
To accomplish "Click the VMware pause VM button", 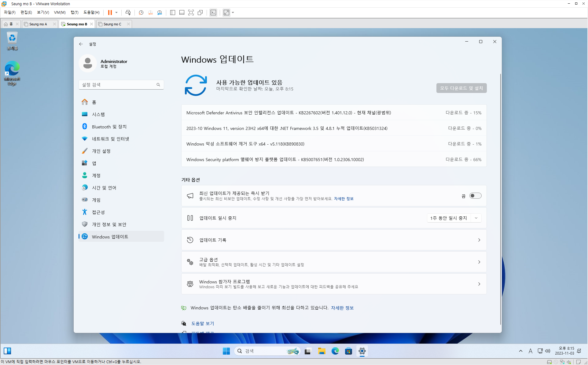I will [110, 13].
